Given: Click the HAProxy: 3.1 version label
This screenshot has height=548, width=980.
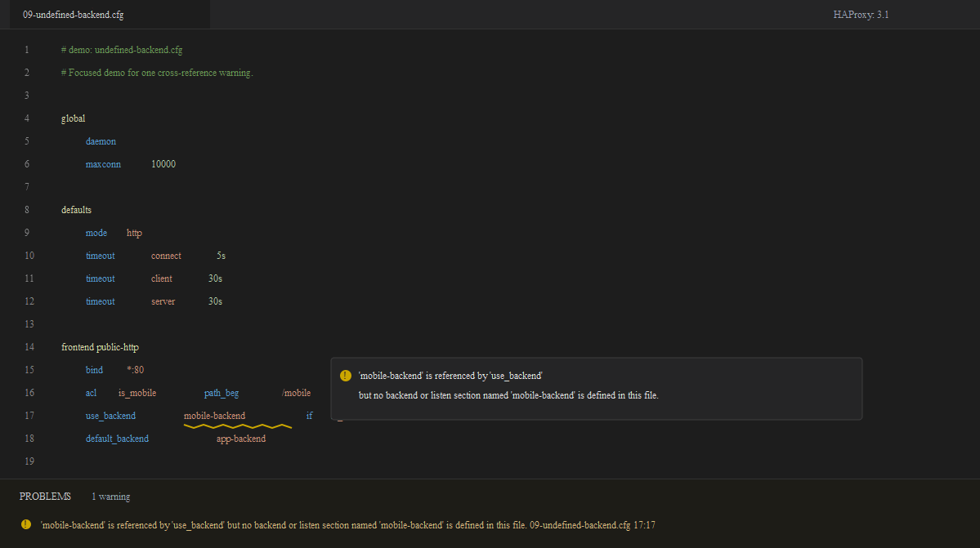Looking at the screenshot, I should coord(861,15).
